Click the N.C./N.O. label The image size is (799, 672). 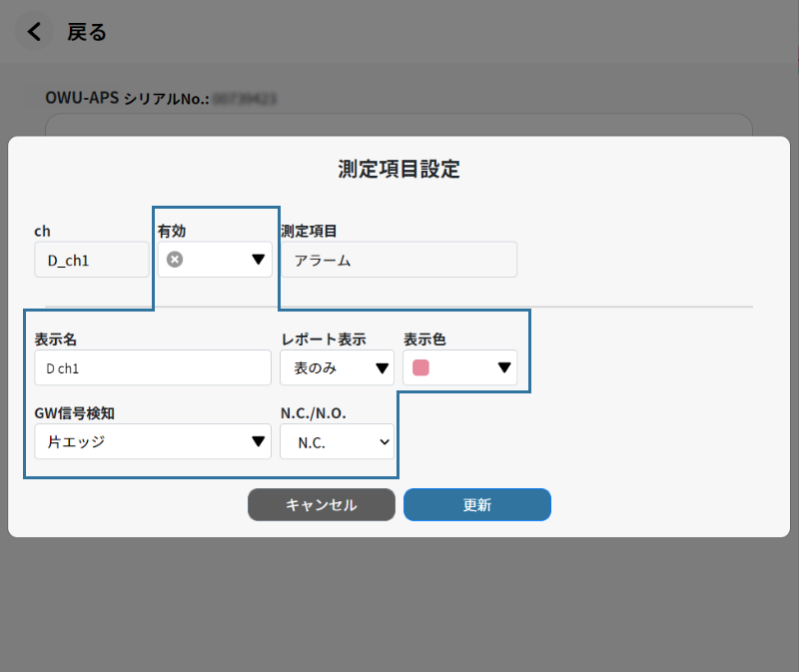[314, 413]
